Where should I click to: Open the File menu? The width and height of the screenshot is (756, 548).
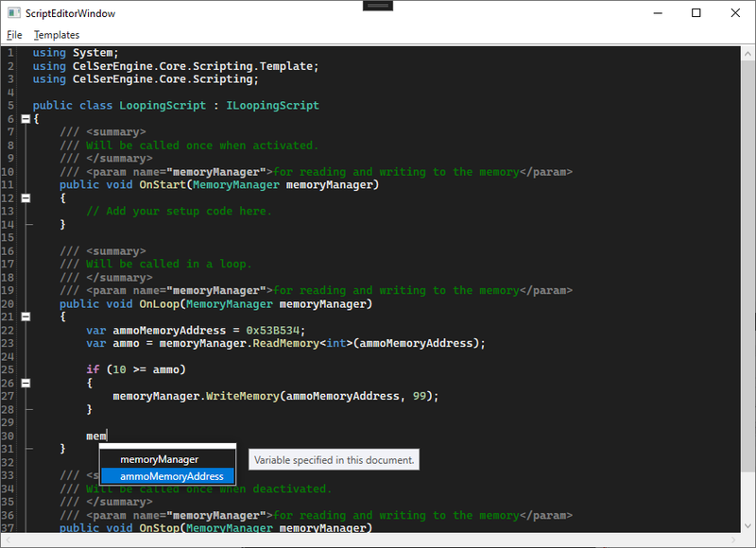pyautogui.click(x=14, y=35)
